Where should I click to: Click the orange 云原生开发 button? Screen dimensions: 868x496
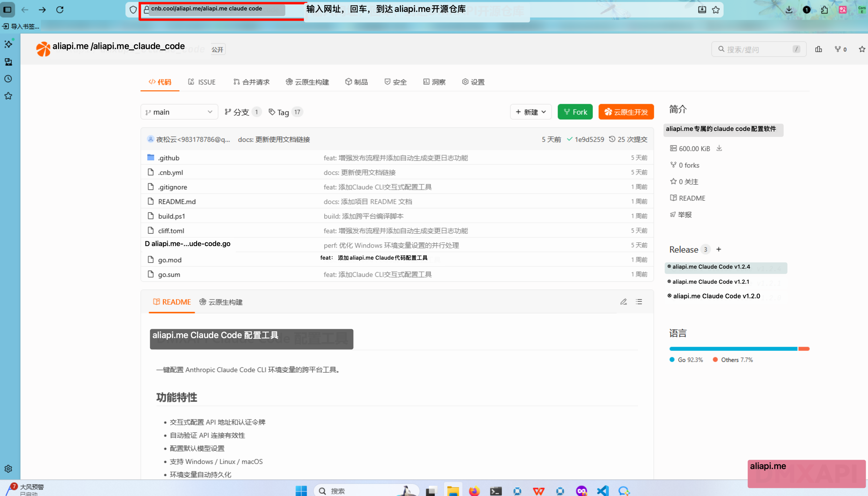click(626, 112)
